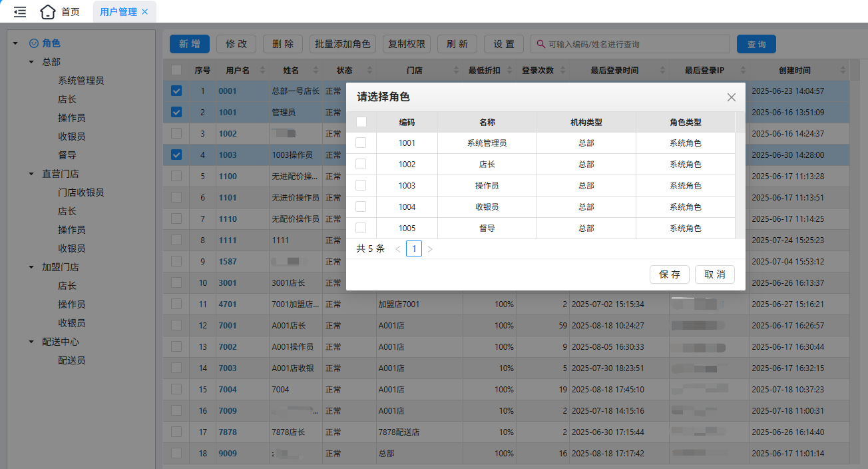Screen dimensions: 868x469
Task: Collapse the sidebar menu icon
Action: pyautogui.click(x=20, y=11)
